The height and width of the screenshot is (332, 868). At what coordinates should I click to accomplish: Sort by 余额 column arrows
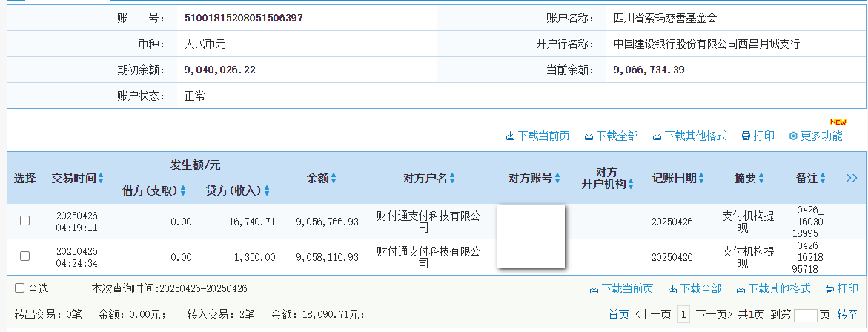click(334, 179)
